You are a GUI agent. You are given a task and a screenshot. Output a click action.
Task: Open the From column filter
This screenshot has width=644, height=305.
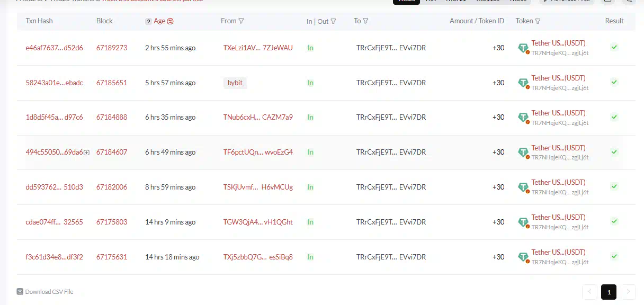point(241,21)
